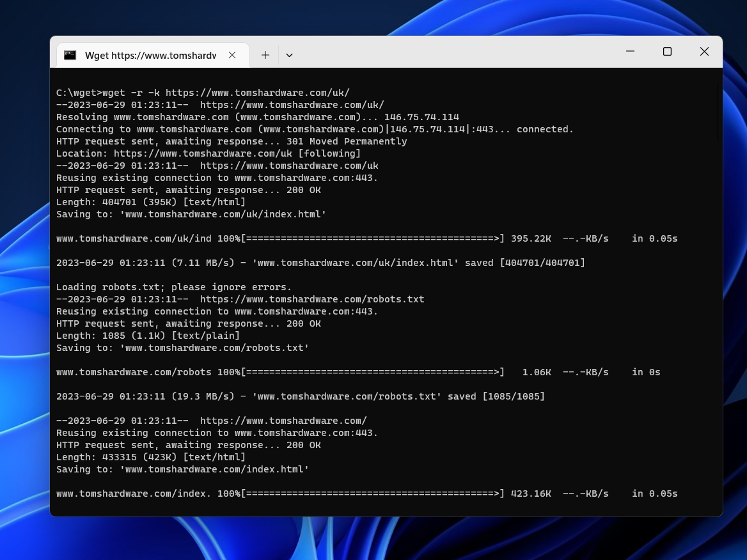This screenshot has height=560, width=747.
Task: Click 'Connecting to www.tomshardware.com' line
Action: click(315, 129)
